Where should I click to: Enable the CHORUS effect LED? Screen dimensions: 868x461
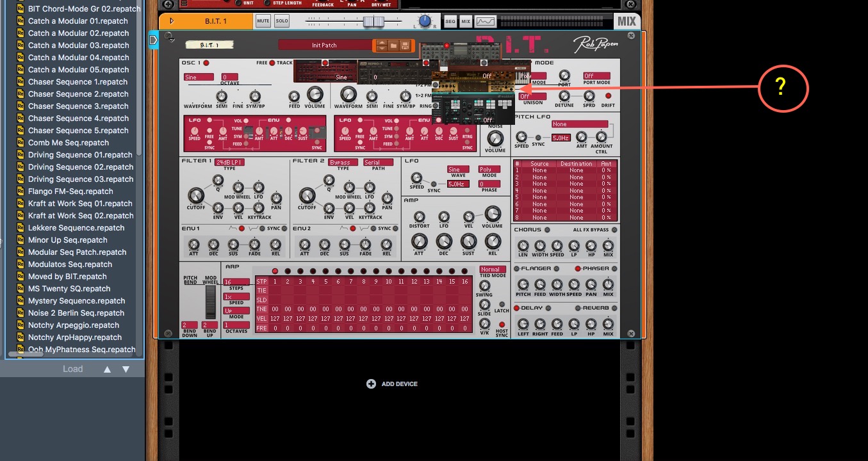pyautogui.click(x=546, y=230)
